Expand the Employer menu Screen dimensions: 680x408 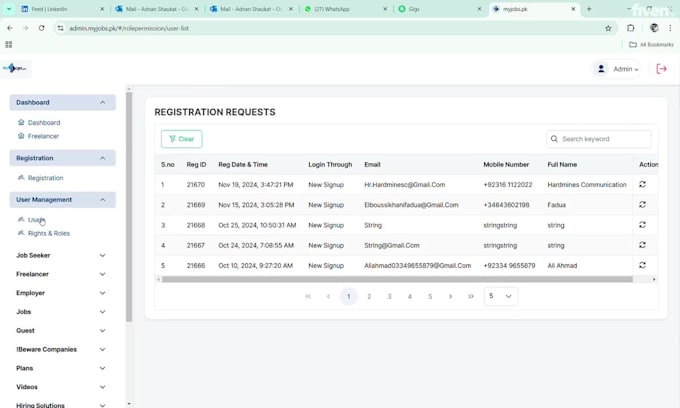(61, 293)
